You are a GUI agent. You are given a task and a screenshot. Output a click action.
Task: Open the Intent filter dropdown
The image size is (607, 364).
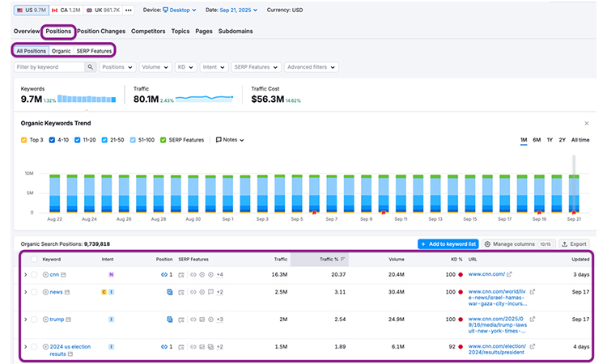(214, 67)
